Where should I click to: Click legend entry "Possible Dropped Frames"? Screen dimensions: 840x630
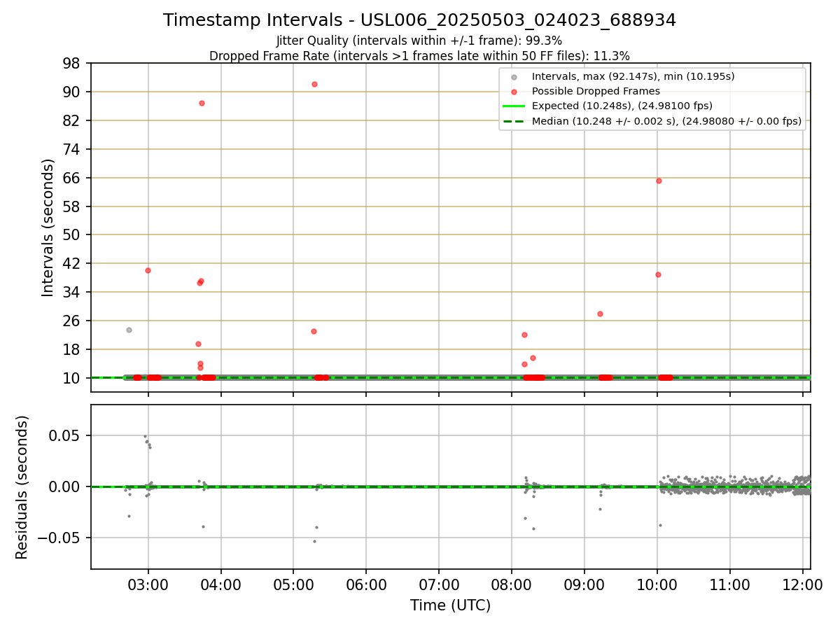click(x=596, y=91)
